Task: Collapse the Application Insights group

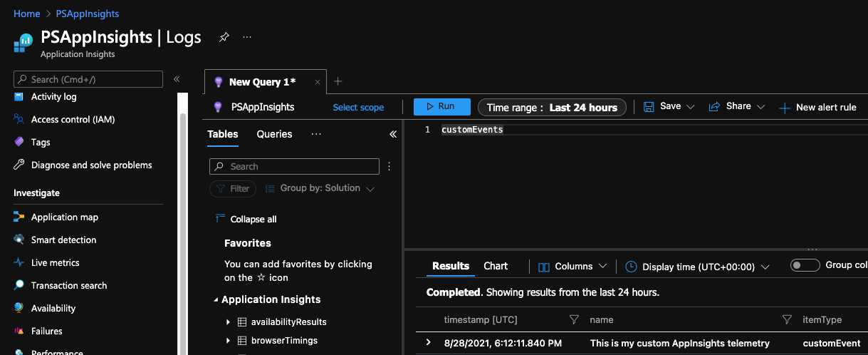Action: coord(216,300)
